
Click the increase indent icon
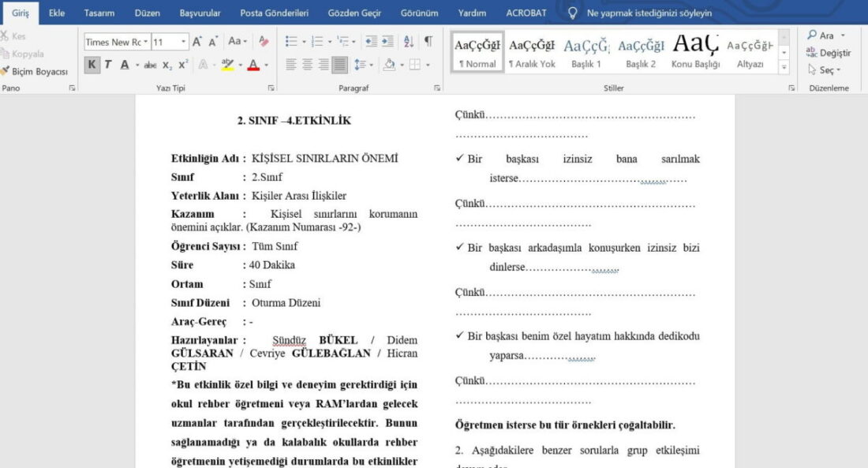(388, 41)
